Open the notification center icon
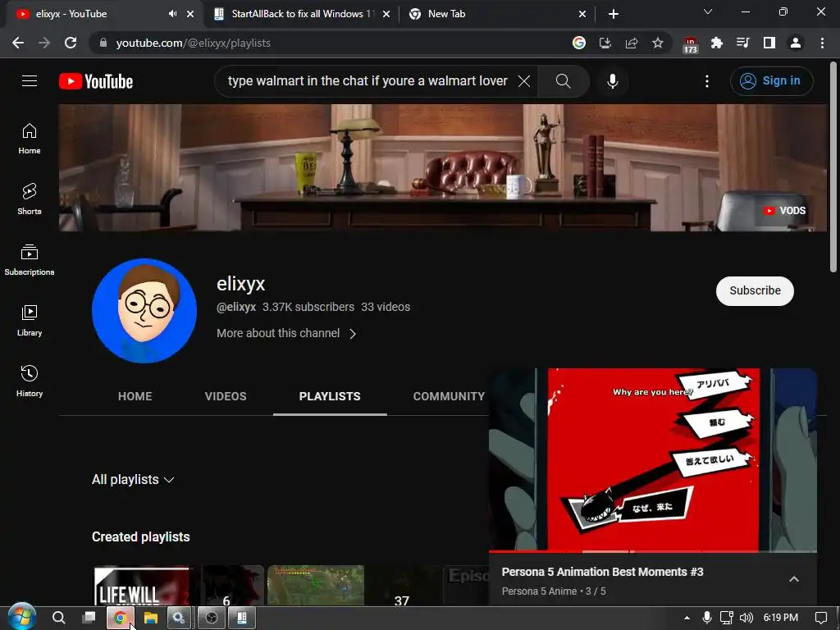This screenshot has width=840, height=630. [x=820, y=618]
